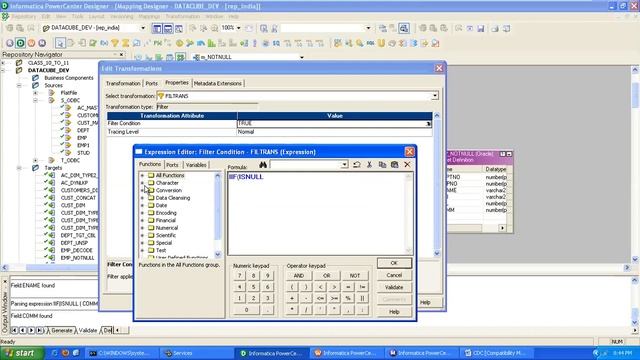Select EMP_NOTNULL target in Repository Navigator
Screen dimensions: 640x360
(77, 258)
